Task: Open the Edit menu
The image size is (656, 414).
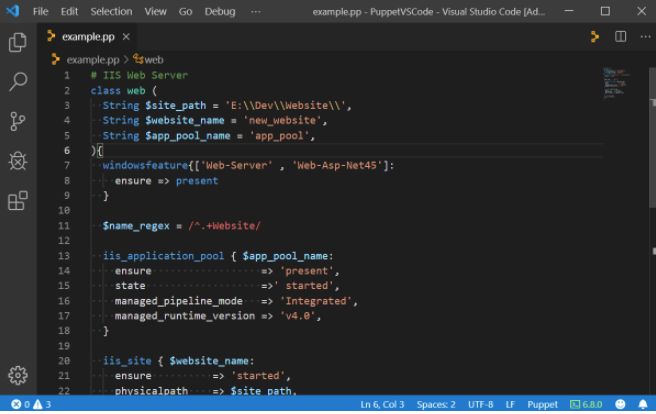Action: 69,11
